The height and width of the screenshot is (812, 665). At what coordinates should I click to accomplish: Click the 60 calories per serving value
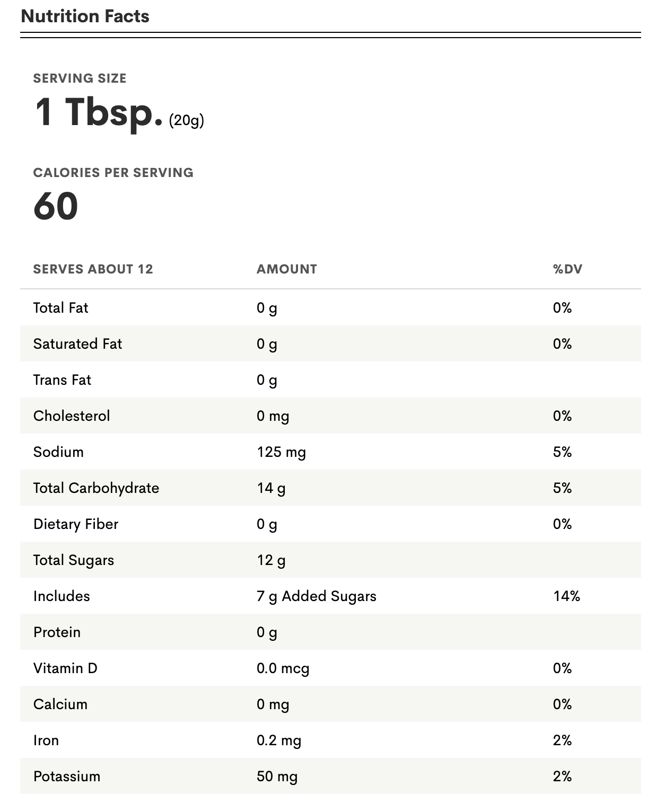click(56, 206)
